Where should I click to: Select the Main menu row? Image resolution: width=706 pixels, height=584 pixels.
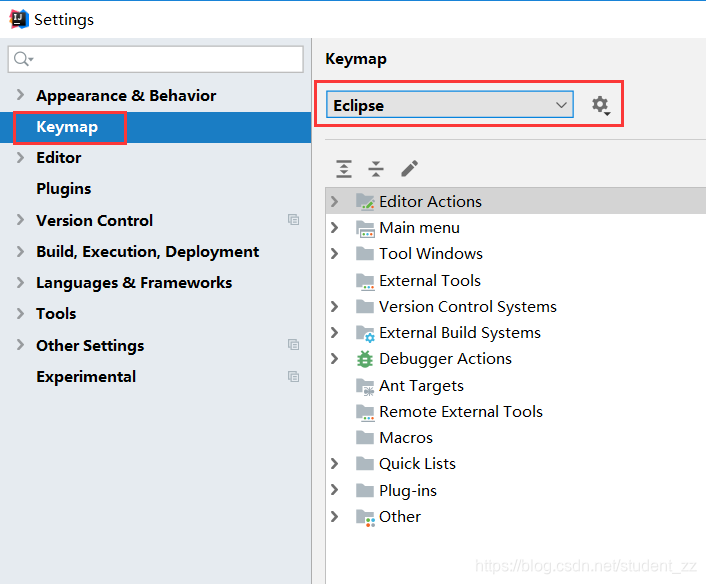pyautogui.click(x=516, y=228)
